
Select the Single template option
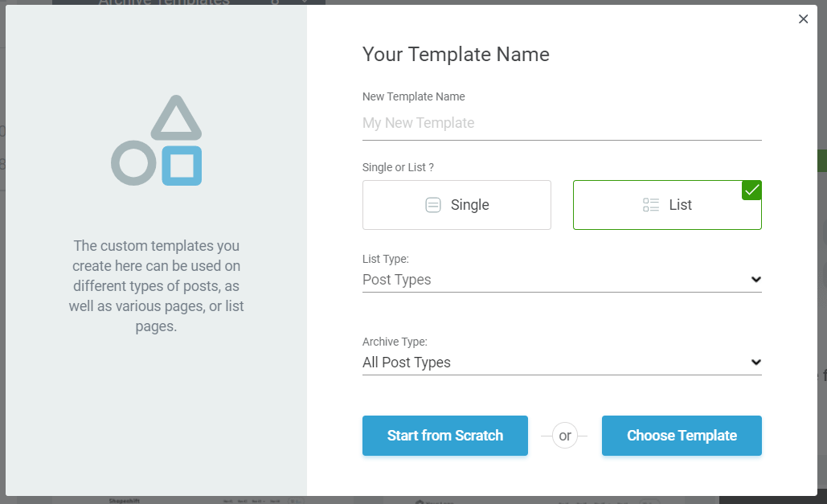pyautogui.click(x=456, y=205)
